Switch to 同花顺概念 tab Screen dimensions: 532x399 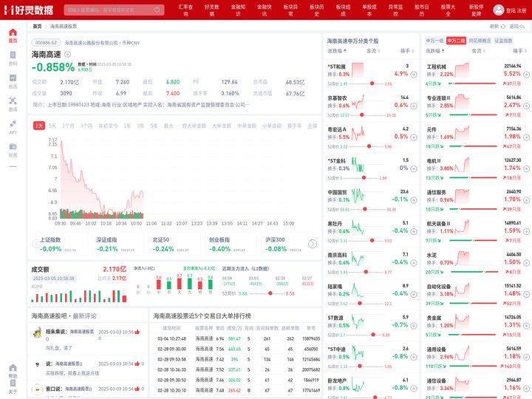click(x=480, y=41)
